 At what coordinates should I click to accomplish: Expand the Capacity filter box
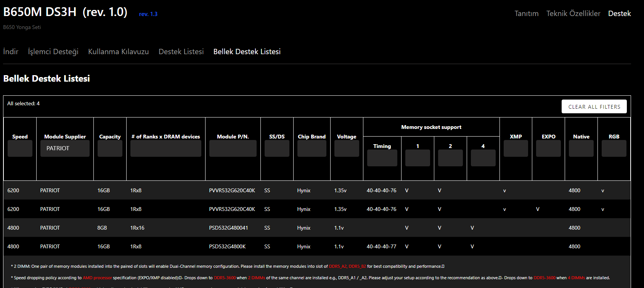coord(110,148)
